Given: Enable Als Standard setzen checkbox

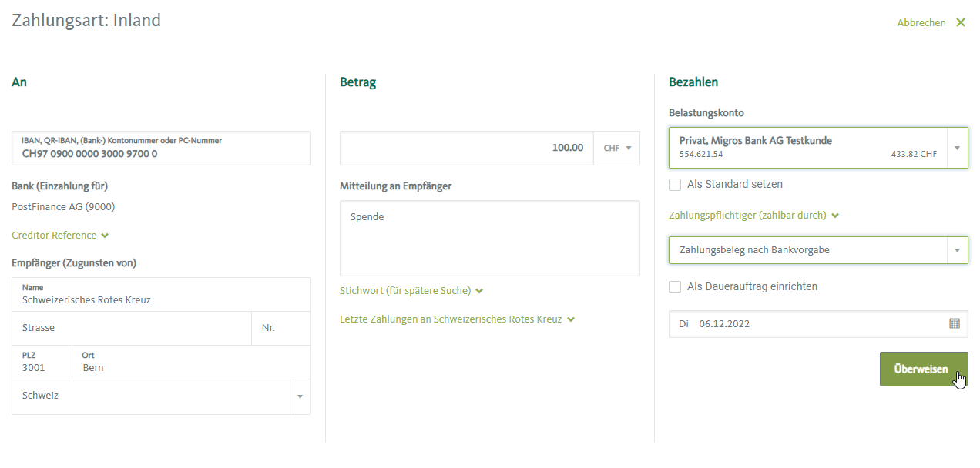Looking at the screenshot, I should click(x=675, y=185).
